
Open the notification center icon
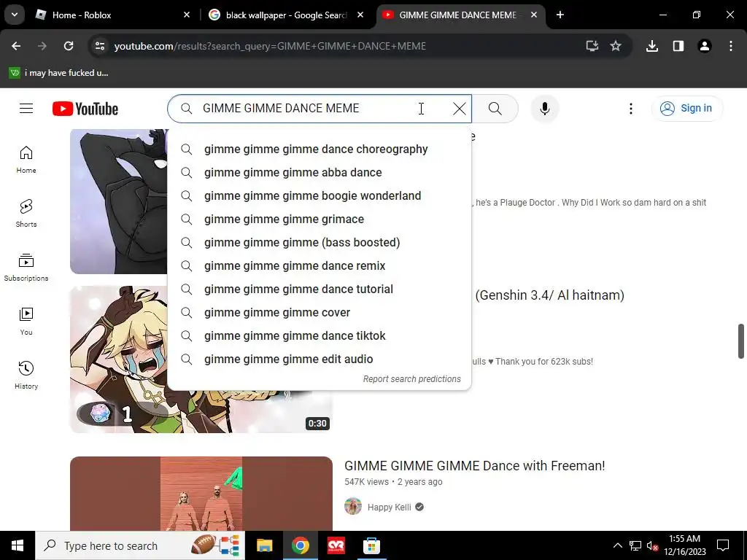point(723,545)
